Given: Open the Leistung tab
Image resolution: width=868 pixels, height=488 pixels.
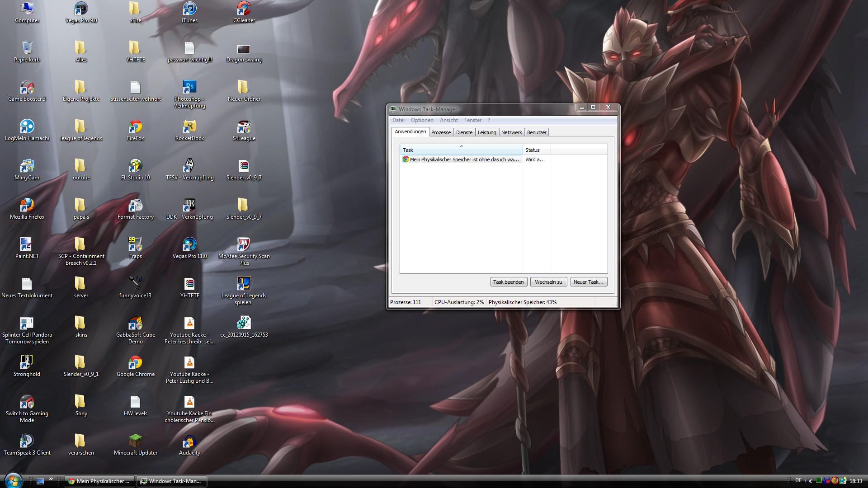Looking at the screenshot, I should coord(487,132).
